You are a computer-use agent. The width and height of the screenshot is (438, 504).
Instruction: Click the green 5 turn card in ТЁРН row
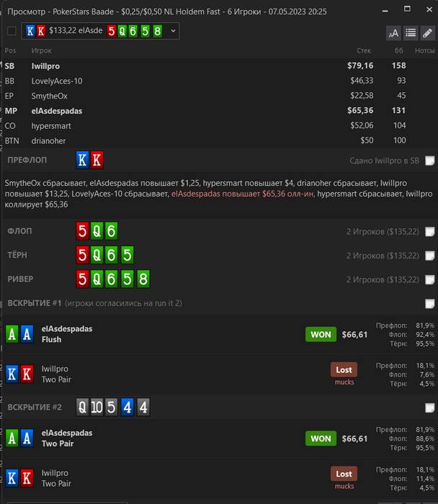[127, 255]
